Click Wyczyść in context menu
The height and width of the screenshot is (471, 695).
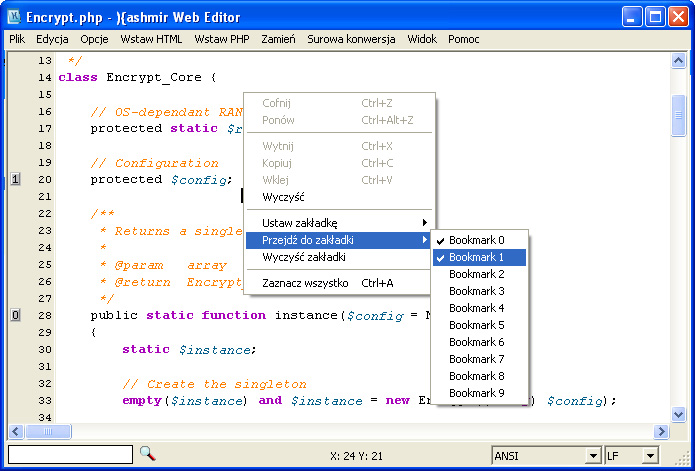click(x=283, y=197)
